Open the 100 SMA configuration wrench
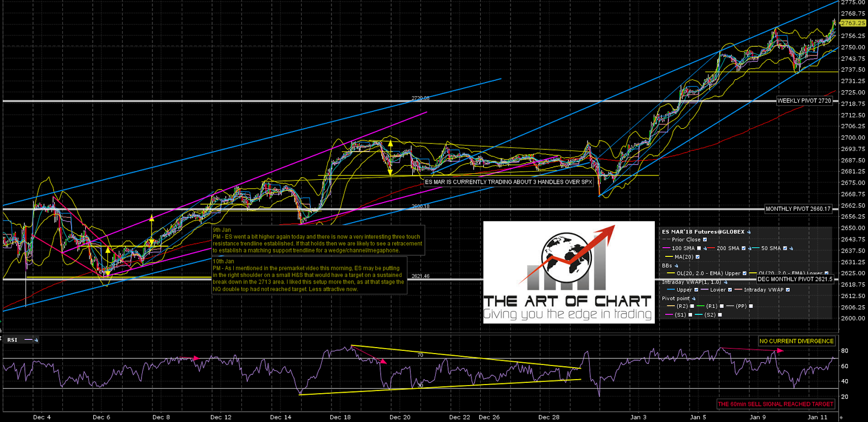This screenshot has width=868, height=422. click(x=705, y=248)
